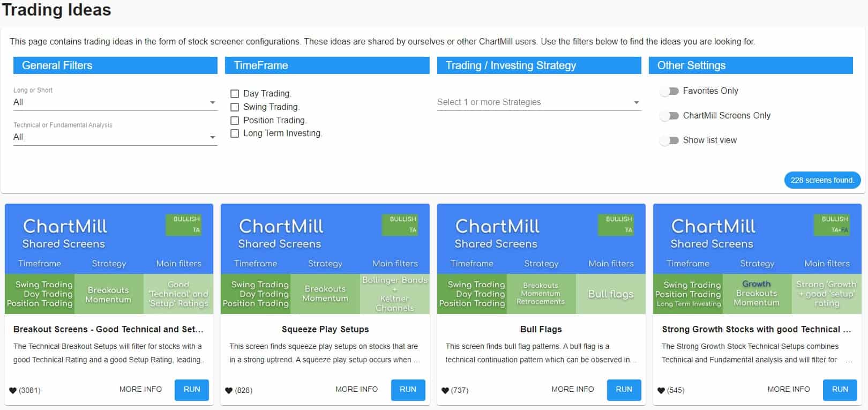Check the Long Term Investing option
The width and height of the screenshot is (868, 410).
234,133
